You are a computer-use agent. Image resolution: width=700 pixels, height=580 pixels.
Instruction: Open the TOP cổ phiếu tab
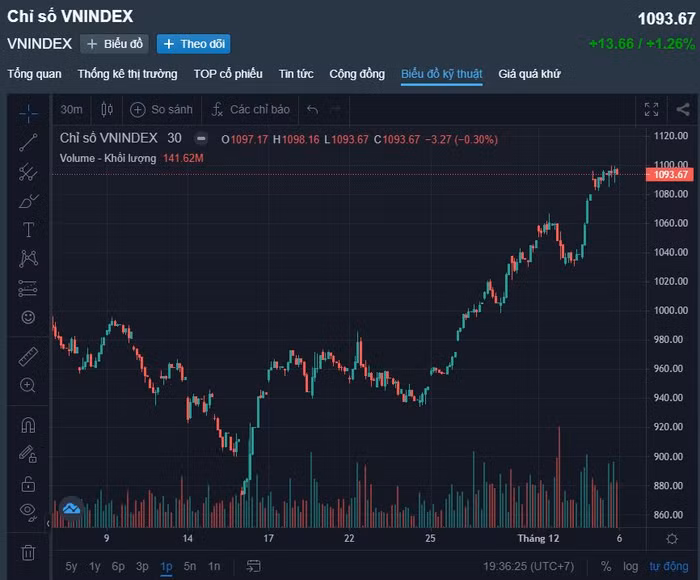click(x=228, y=74)
